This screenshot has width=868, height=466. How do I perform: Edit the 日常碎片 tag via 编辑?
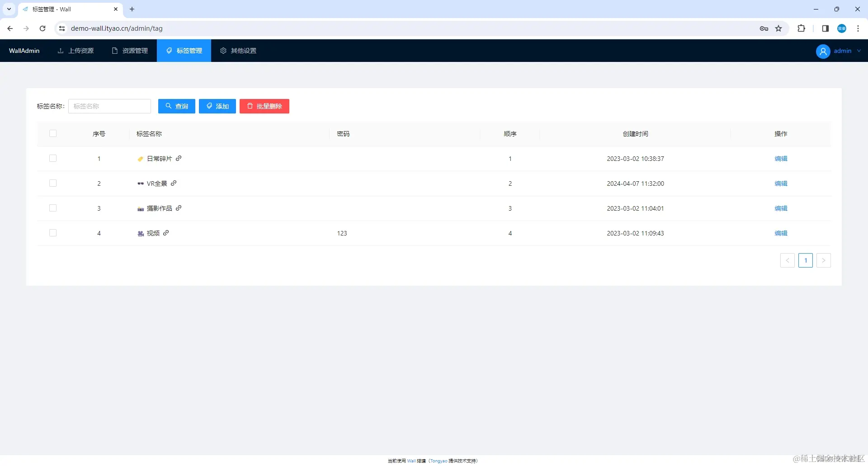(x=781, y=159)
